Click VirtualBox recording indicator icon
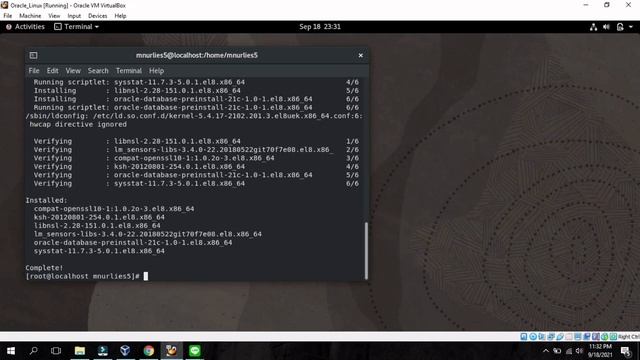Viewport: 640px width, 360px height. pos(587,337)
